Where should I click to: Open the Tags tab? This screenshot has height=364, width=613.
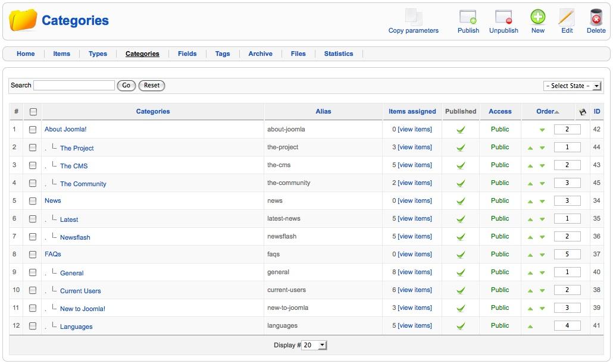click(223, 54)
